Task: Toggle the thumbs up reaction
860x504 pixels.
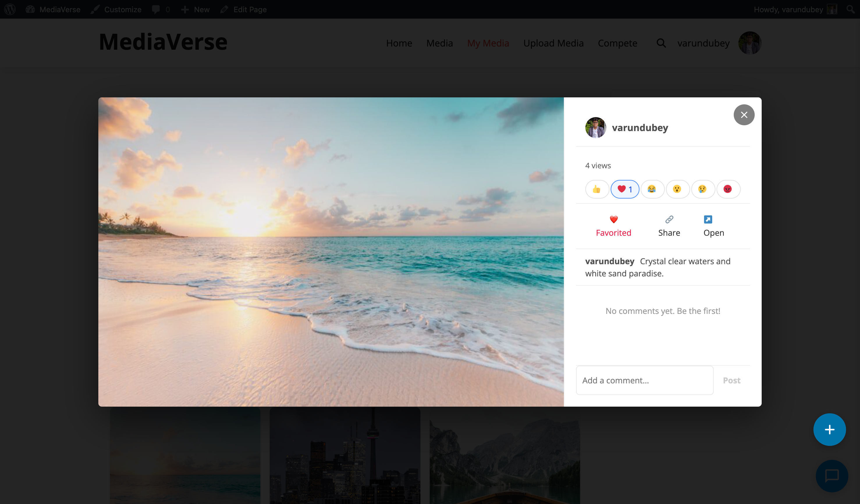Action: tap(597, 189)
